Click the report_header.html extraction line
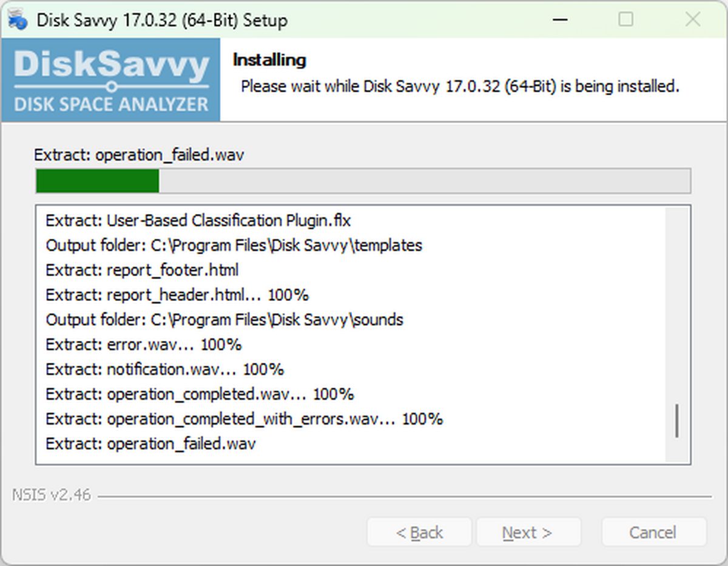Screen dimensions: 728x566 pos(176,294)
